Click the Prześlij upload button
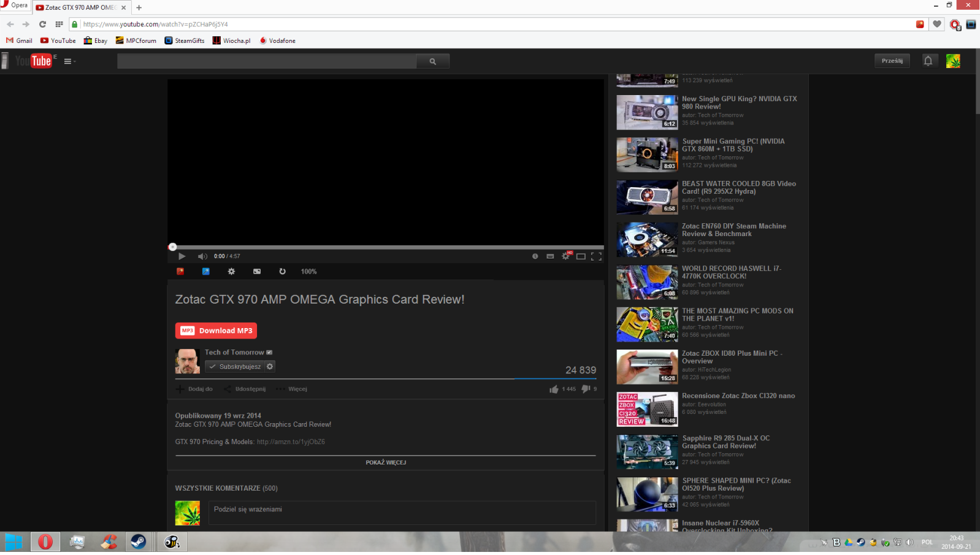This screenshot has width=980, height=555. (x=892, y=61)
